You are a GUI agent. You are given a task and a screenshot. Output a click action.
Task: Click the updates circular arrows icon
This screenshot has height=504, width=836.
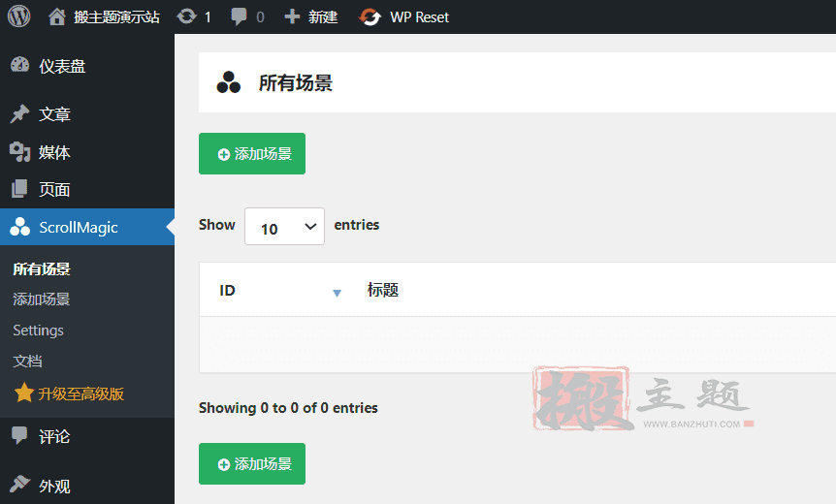pyautogui.click(x=186, y=16)
